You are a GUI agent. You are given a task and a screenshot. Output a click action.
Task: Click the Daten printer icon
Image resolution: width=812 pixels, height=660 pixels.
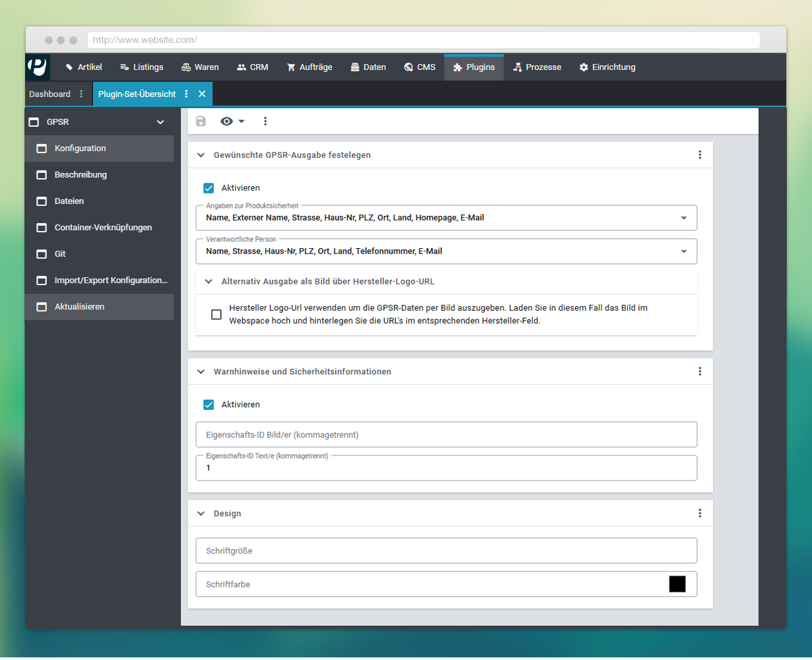(x=355, y=67)
